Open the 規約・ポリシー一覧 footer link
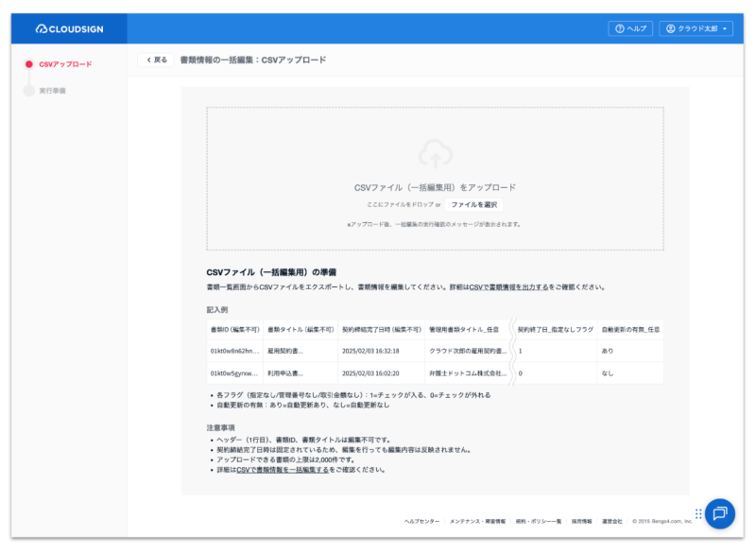 tap(539, 521)
